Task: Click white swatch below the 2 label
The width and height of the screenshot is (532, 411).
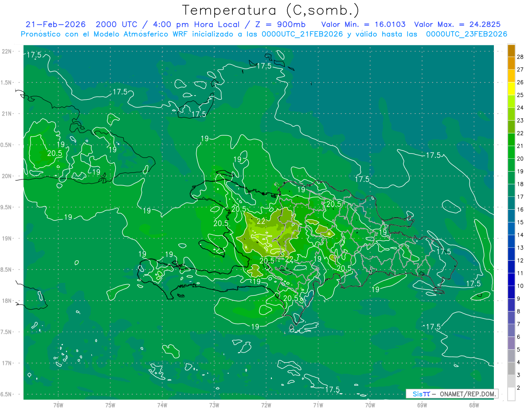Action: [511, 394]
